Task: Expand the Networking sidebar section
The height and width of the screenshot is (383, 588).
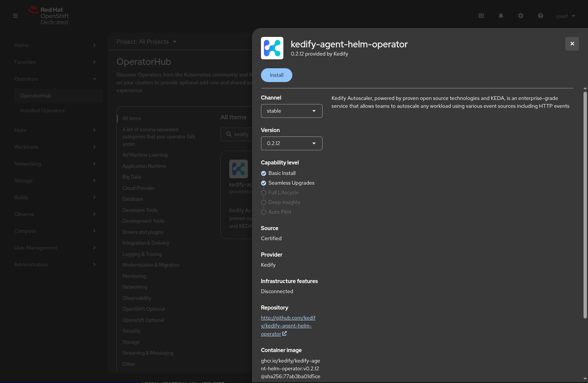Action: pos(55,164)
